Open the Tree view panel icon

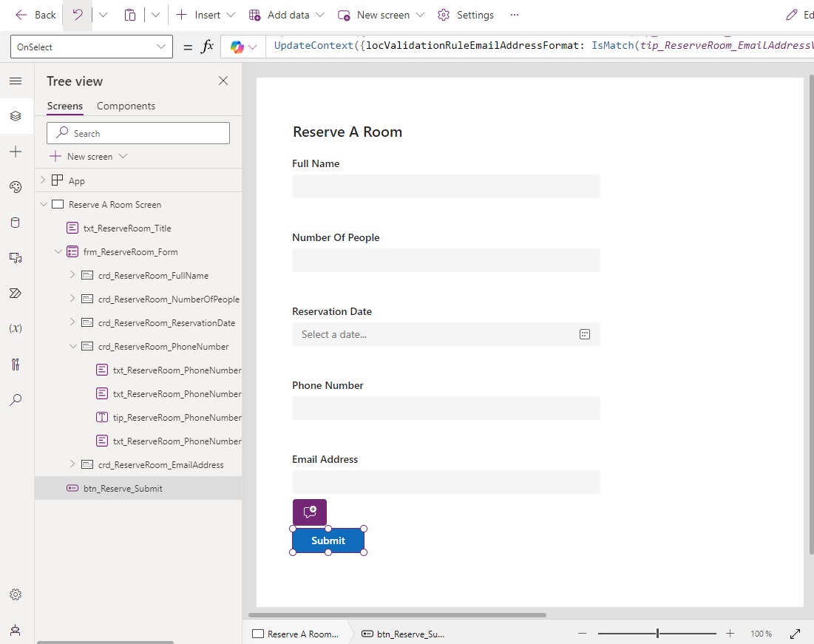tap(16, 116)
